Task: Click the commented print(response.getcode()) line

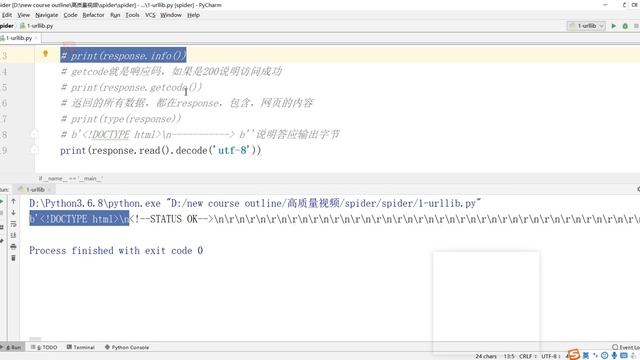Action: pyautogui.click(x=131, y=87)
